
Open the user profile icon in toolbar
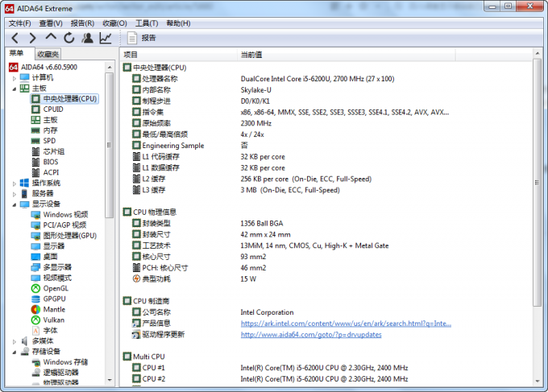[87, 38]
